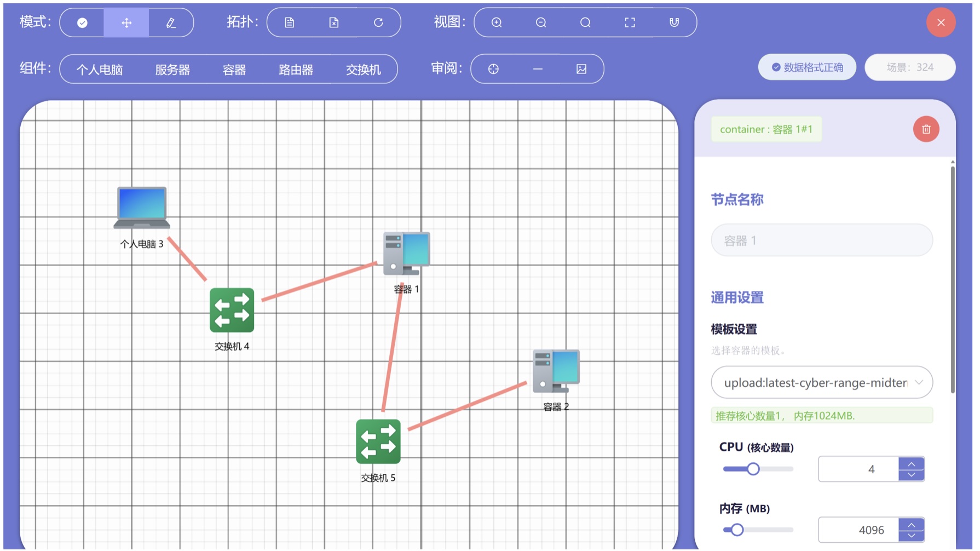Click the 模板设置 label

[734, 329]
